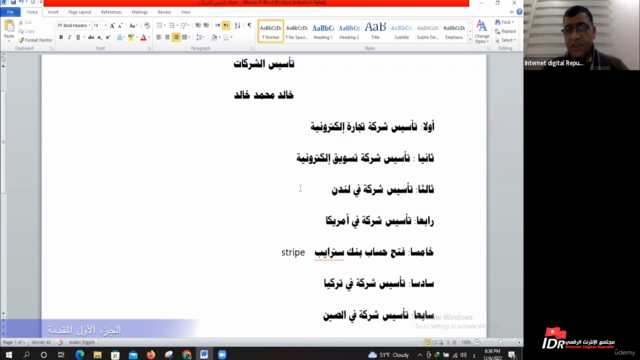The image size is (640, 360).
Task: Switch to the Insert tab
Action: click(53, 12)
